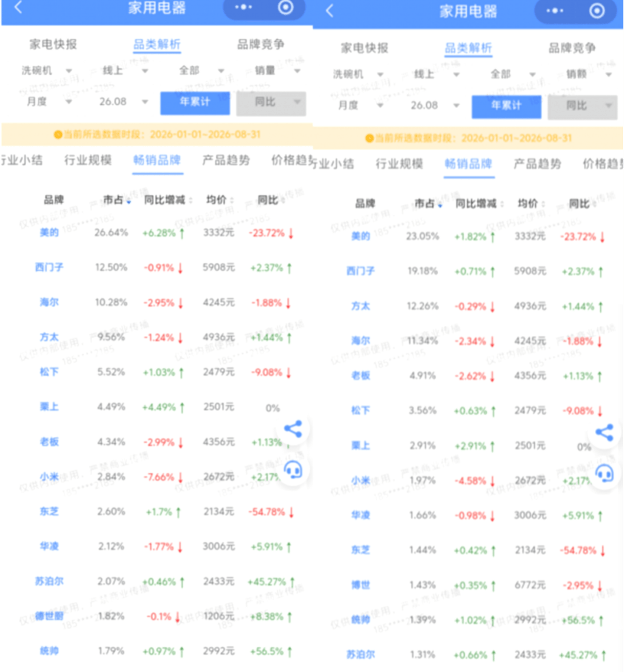Open 线上 channel dropdown in left panel

tap(125, 71)
